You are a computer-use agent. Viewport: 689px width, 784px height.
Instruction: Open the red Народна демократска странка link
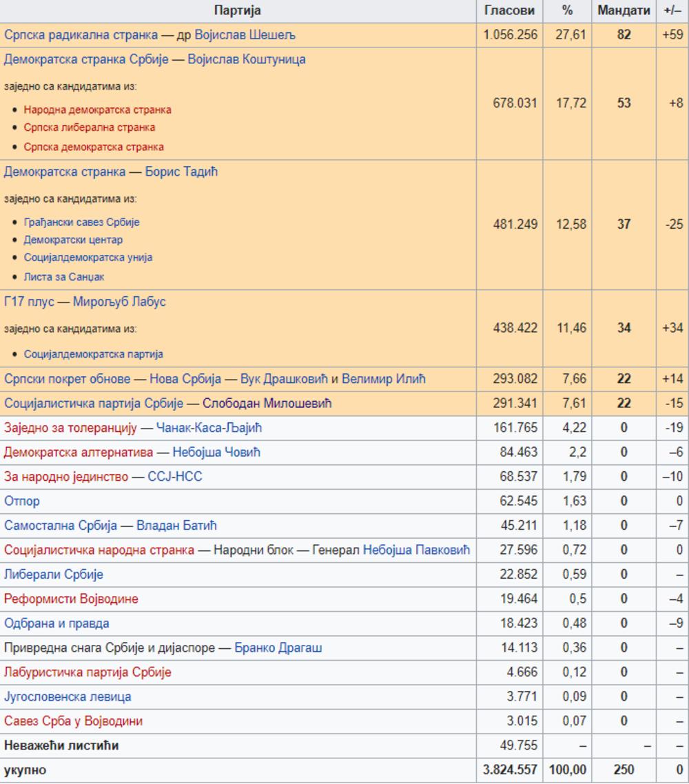click(97, 110)
